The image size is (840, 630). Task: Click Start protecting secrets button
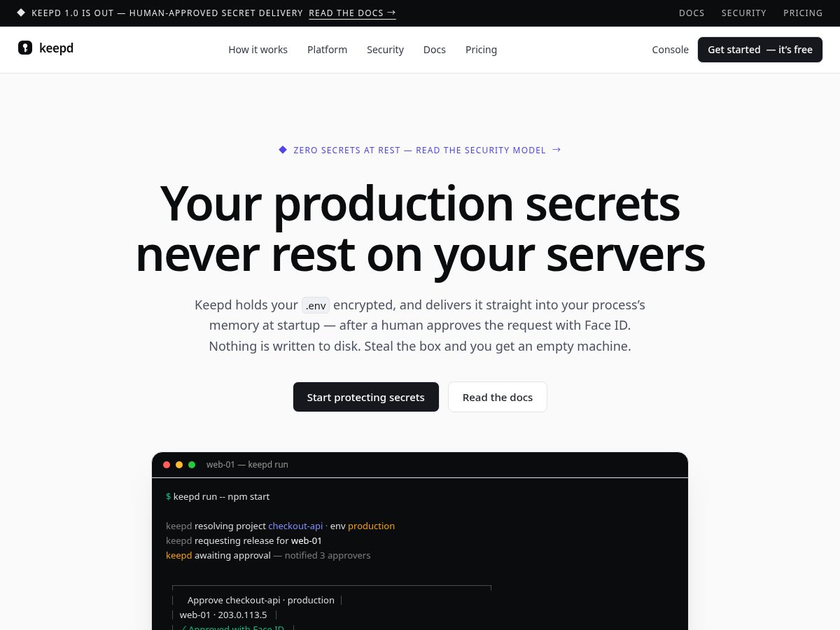click(x=366, y=397)
